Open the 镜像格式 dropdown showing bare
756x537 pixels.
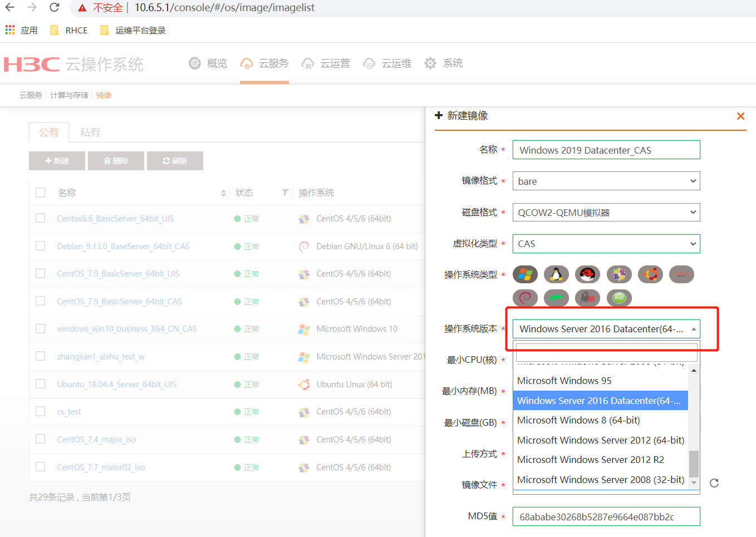606,181
